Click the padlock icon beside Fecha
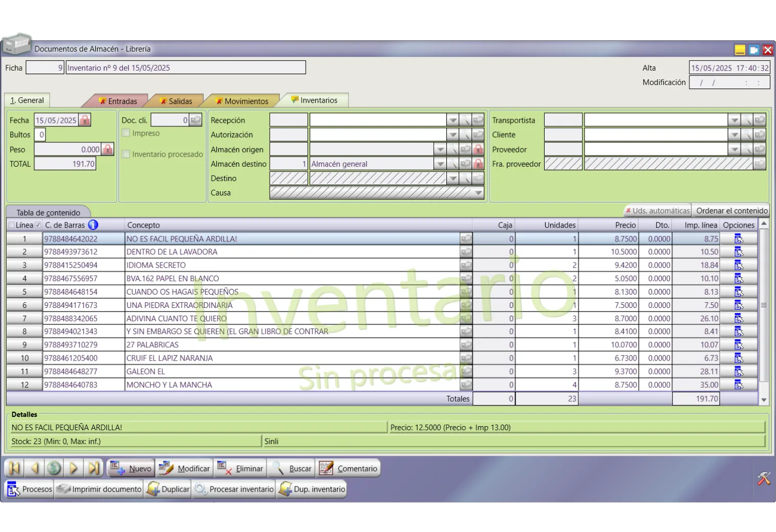Viewport: 776px width, 532px height. (x=85, y=120)
